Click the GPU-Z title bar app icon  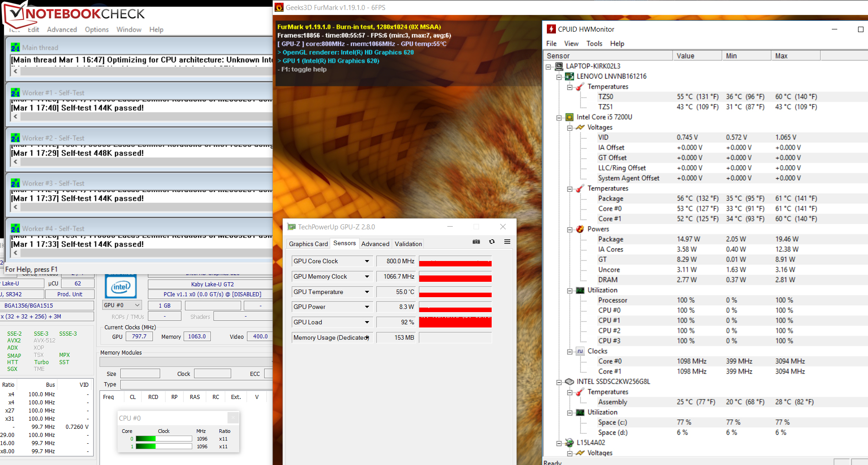292,227
